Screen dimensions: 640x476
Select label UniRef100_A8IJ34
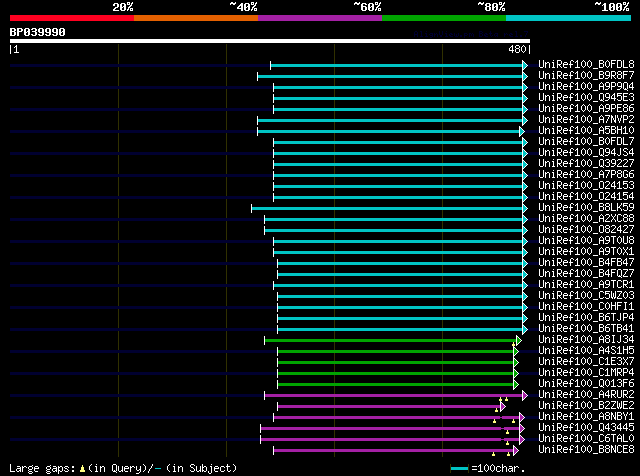point(586,340)
